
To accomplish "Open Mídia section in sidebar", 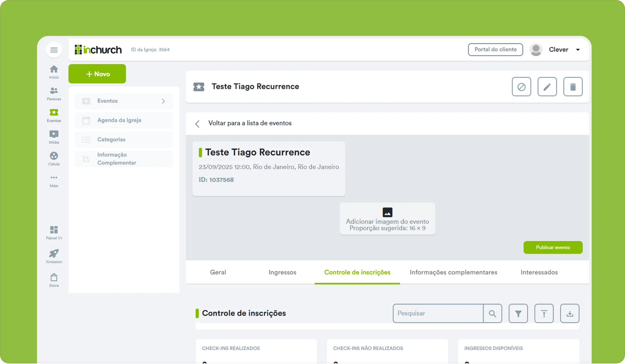I will (x=54, y=137).
